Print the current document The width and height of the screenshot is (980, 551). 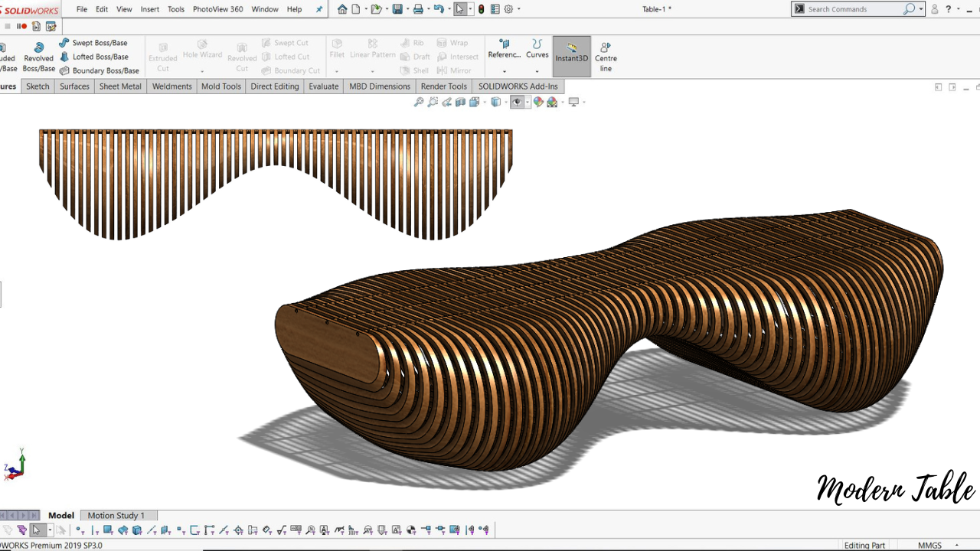(418, 9)
